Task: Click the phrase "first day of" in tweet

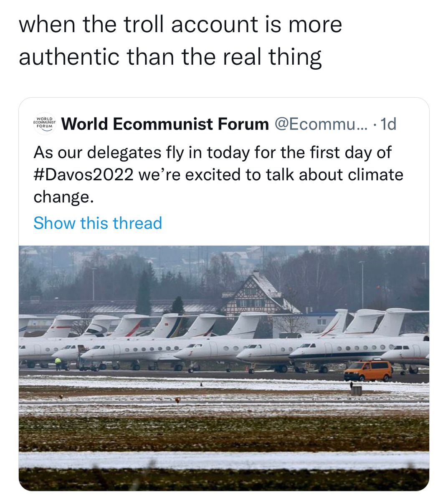Action: click(x=351, y=152)
